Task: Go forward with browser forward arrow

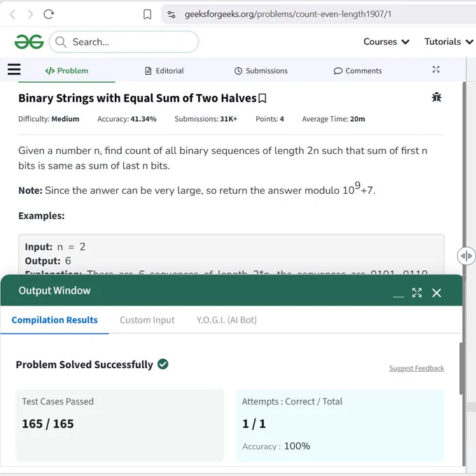Action: pyautogui.click(x=30, y=14)
